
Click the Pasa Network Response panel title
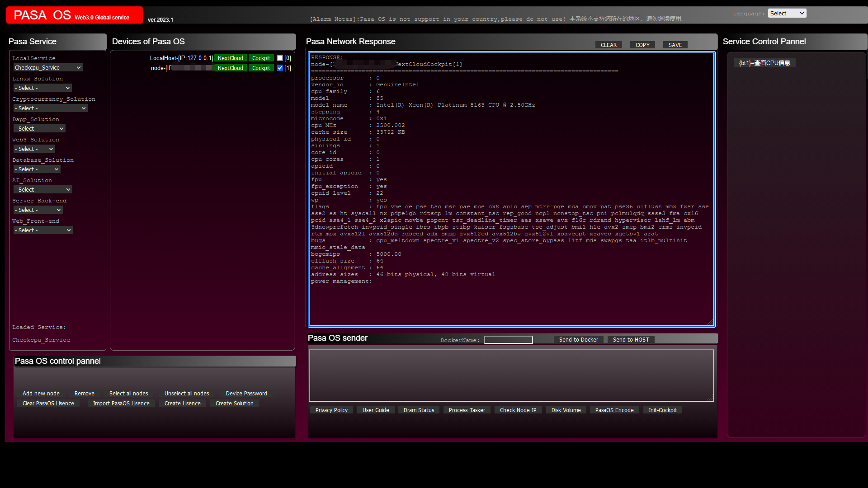[x=351, y=42]
